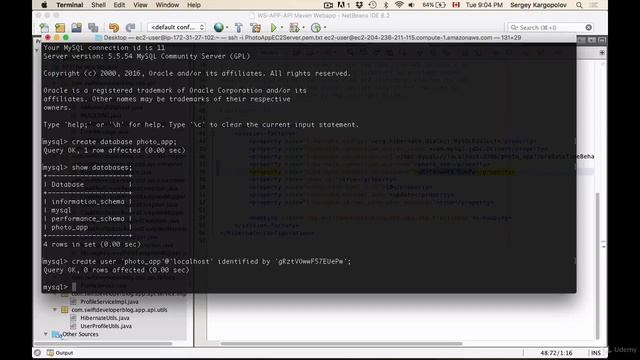Click the NetBeans Redo toolbar icon
The height and width of the screenshot is (360, 640).
[x=130, y=27]
